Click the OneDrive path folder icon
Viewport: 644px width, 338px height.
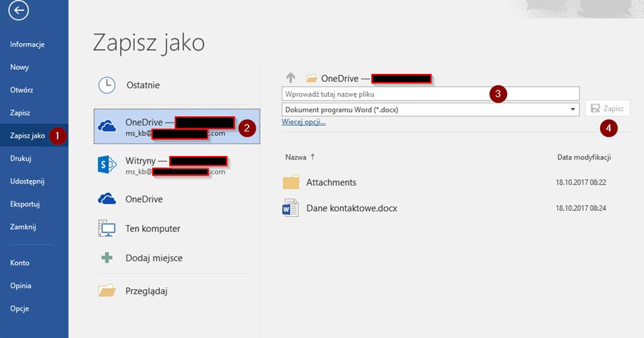click(x=311, y=78)
